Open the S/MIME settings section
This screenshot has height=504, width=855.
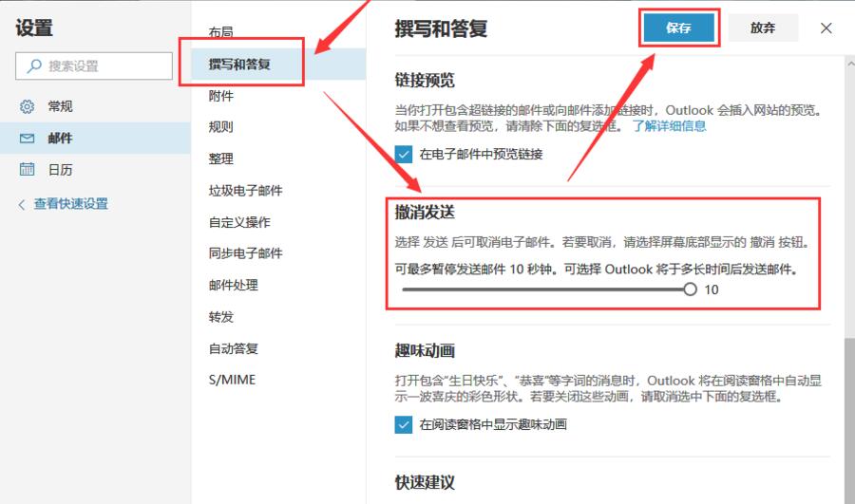click(232, 380)
